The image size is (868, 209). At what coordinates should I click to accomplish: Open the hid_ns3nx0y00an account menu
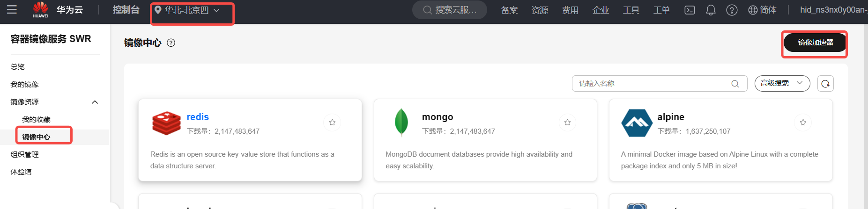(x=833, y=10)
